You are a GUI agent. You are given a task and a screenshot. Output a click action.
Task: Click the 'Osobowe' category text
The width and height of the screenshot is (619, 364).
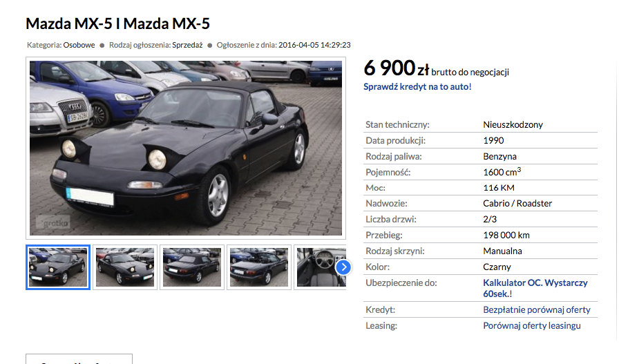point(79,45)
